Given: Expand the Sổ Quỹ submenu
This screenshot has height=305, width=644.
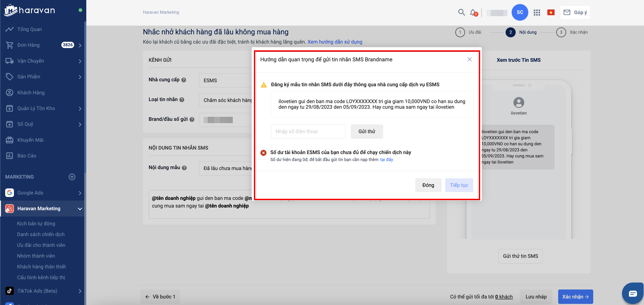Looking at the screenshot, I should tap(80, 124).
